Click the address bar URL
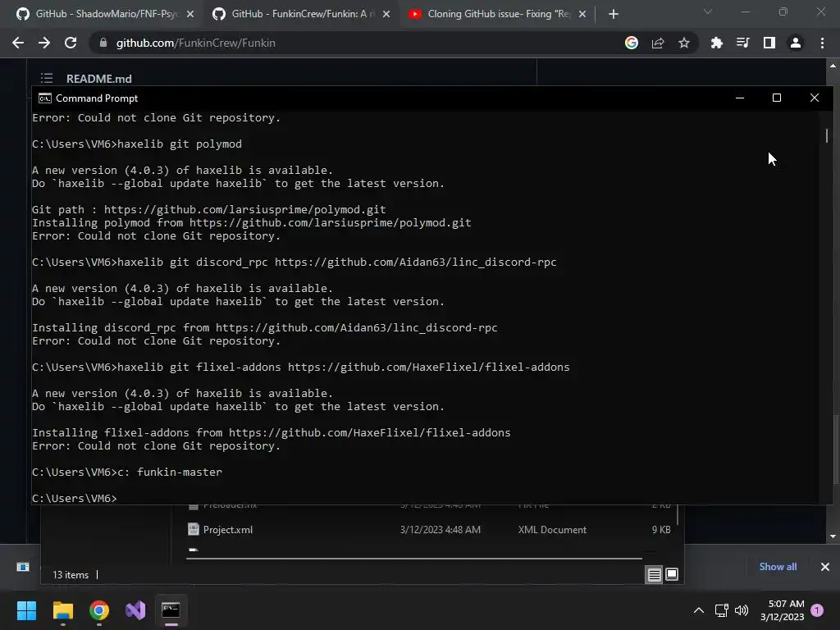The image size is (840, 630). click(x=195, y=43)
